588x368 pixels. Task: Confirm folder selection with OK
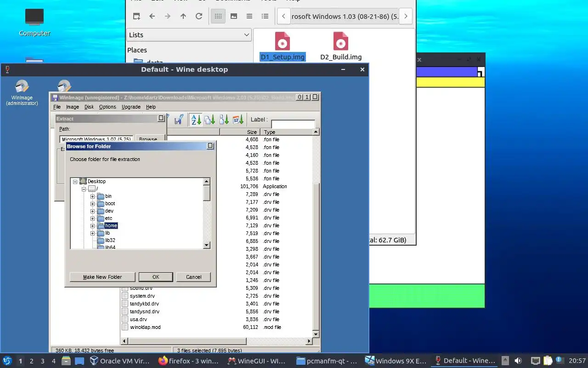pyautogui.click(x=156, y=277)
